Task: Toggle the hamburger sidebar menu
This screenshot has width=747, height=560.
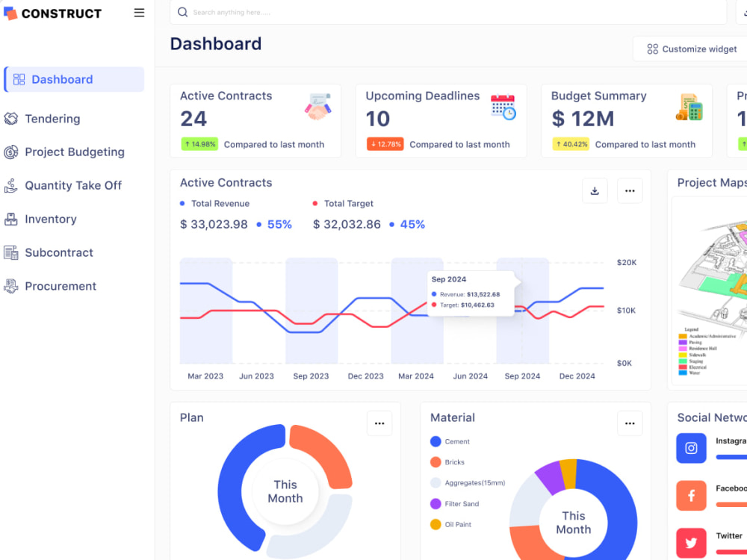Action: [139, 13]
